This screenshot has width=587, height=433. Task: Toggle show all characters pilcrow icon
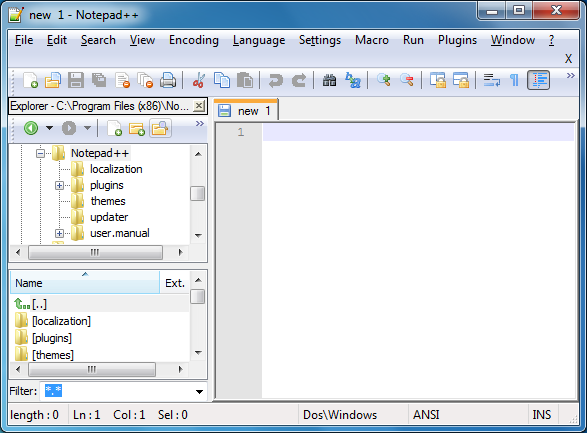(x=514, y=80)
